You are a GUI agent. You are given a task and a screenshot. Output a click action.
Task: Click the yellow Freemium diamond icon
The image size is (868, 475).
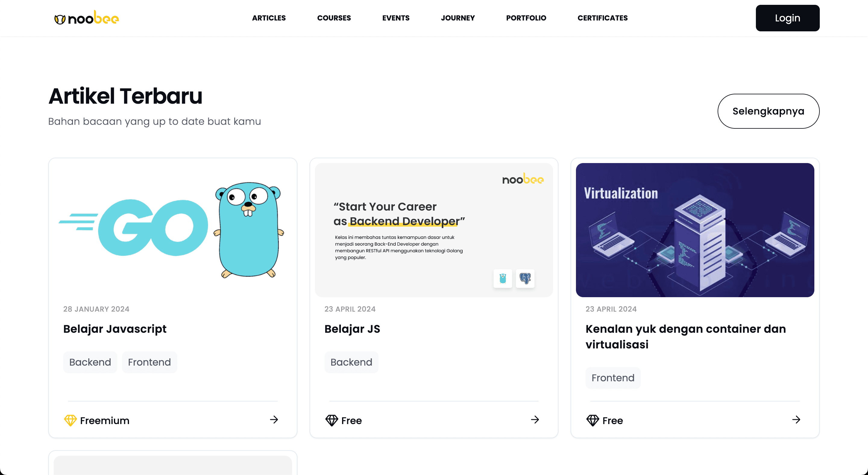[70, 420]
